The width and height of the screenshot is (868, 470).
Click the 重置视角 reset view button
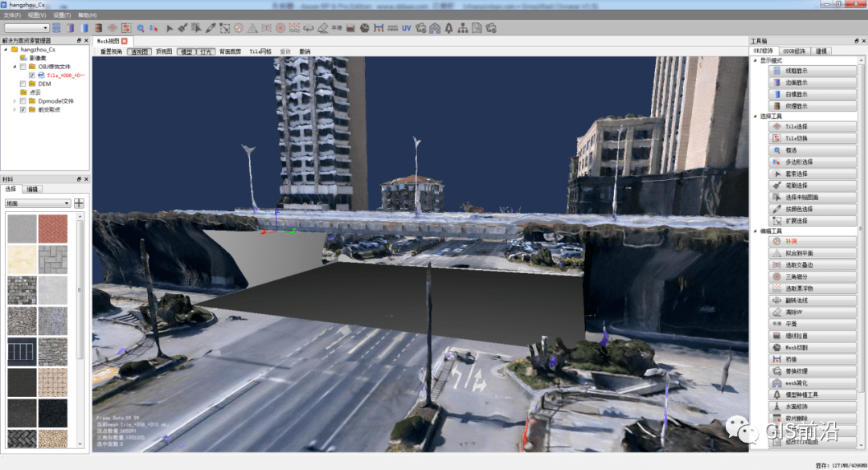tap(111, 51)
